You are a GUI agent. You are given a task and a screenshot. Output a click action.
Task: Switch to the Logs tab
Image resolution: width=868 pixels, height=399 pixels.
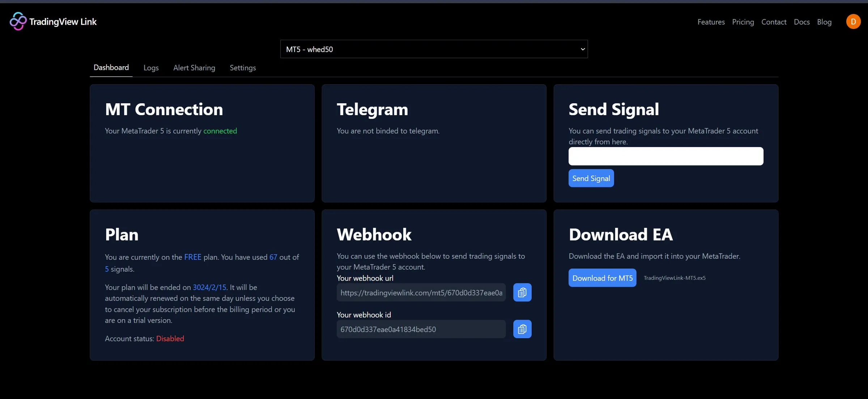pyautogui.click(x=151, y=68)
